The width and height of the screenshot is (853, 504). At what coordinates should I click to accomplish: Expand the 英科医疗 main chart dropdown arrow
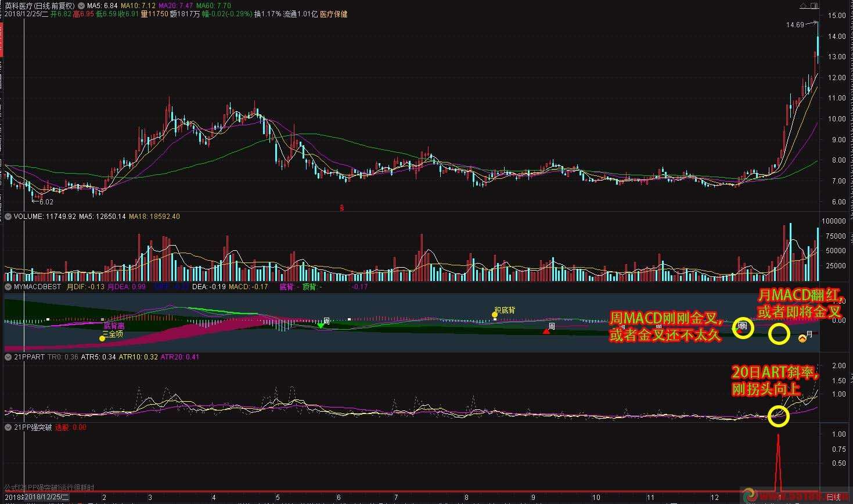[x=80, y=6]
